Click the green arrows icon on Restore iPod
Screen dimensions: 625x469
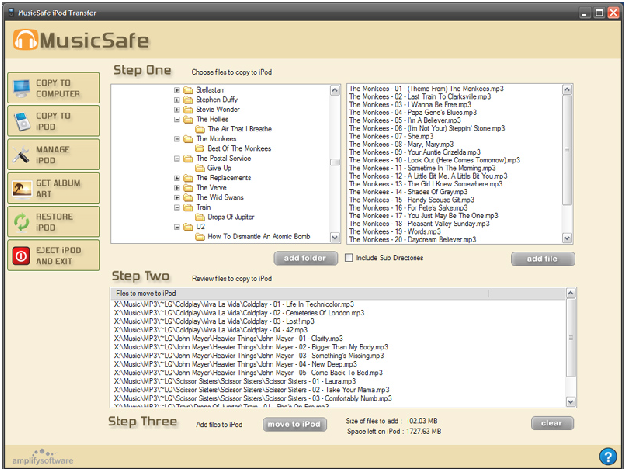tap(22, 222)
